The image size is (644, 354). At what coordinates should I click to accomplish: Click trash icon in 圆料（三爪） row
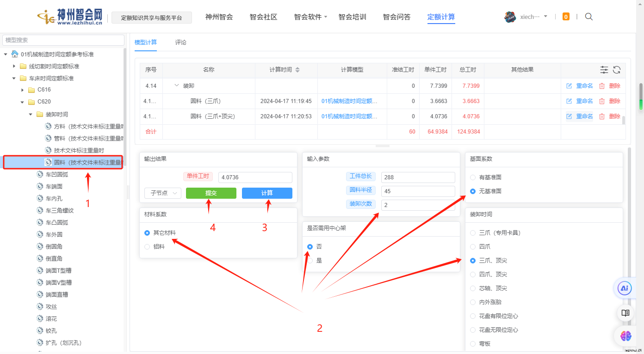[602, 101]
